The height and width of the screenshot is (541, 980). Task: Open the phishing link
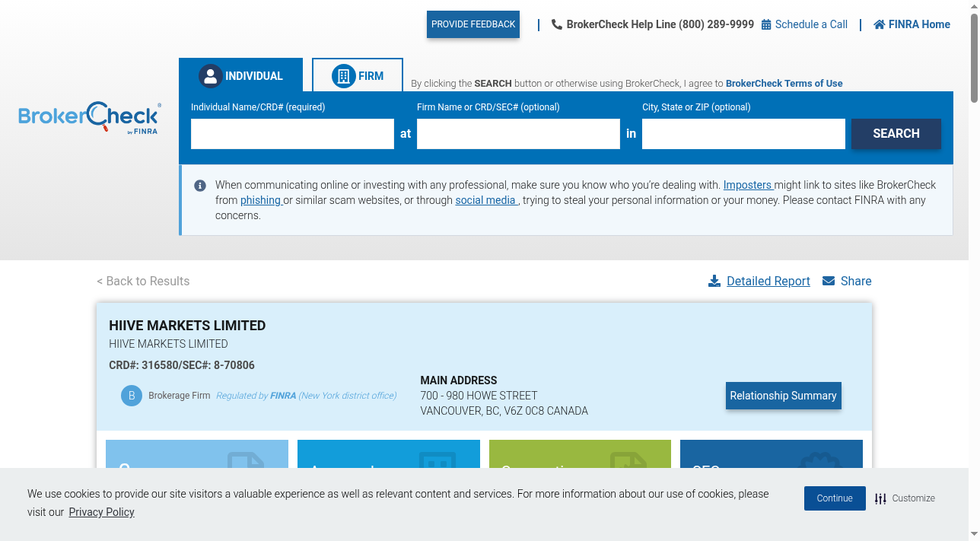click(x=261, y=200)
